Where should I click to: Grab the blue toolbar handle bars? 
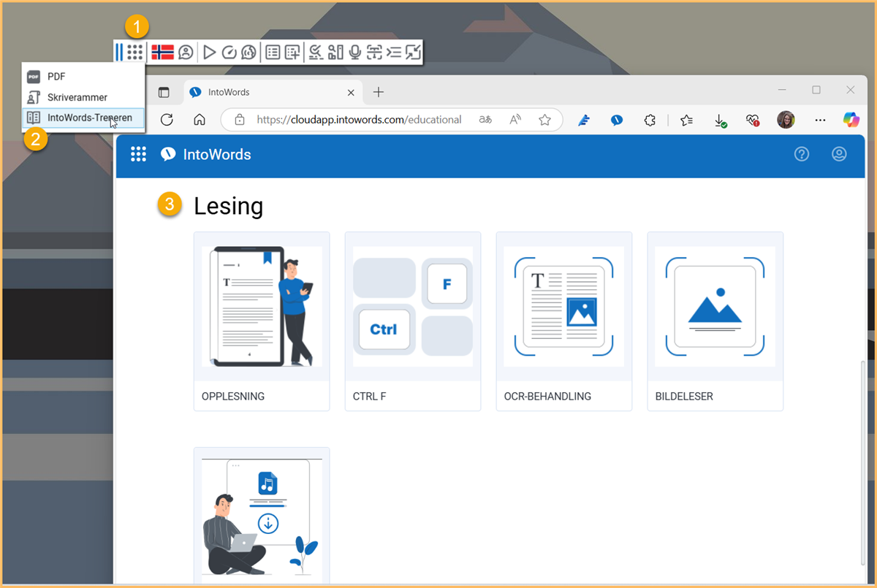click(119, 52)
